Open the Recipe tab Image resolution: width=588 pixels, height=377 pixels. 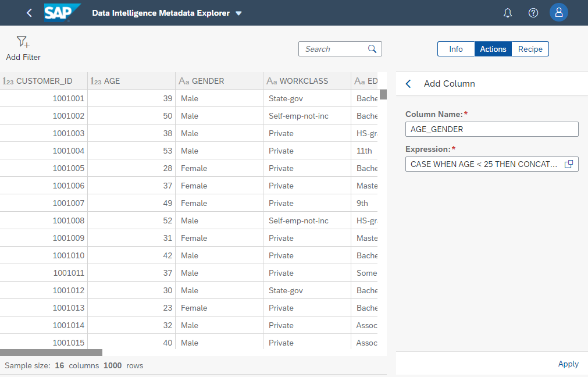click(x=530, y=49)
